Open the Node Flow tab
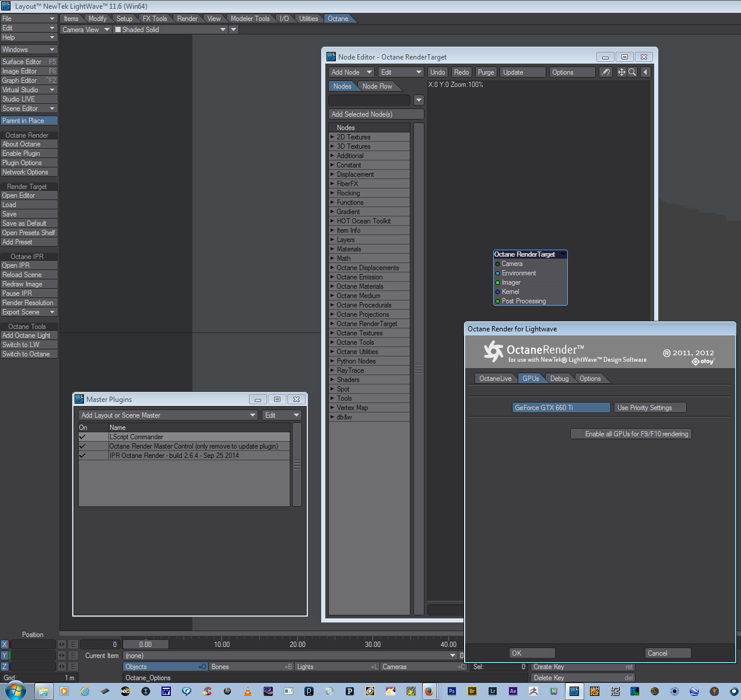The width and height of the screenshot is (741, 700). tap(377, 86)
